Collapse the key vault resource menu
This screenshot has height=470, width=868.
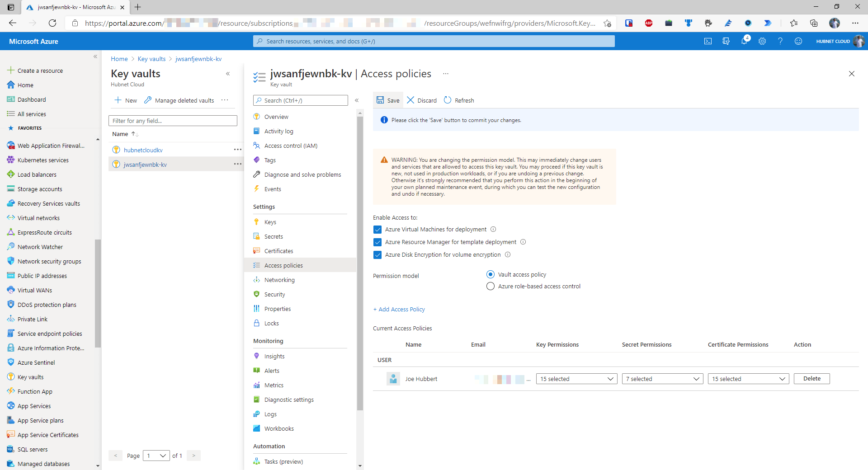pyautogui.click(x=357, y=100)
